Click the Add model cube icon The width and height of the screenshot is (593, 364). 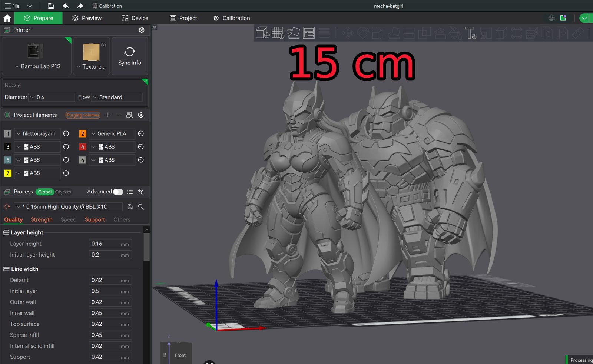262,33
